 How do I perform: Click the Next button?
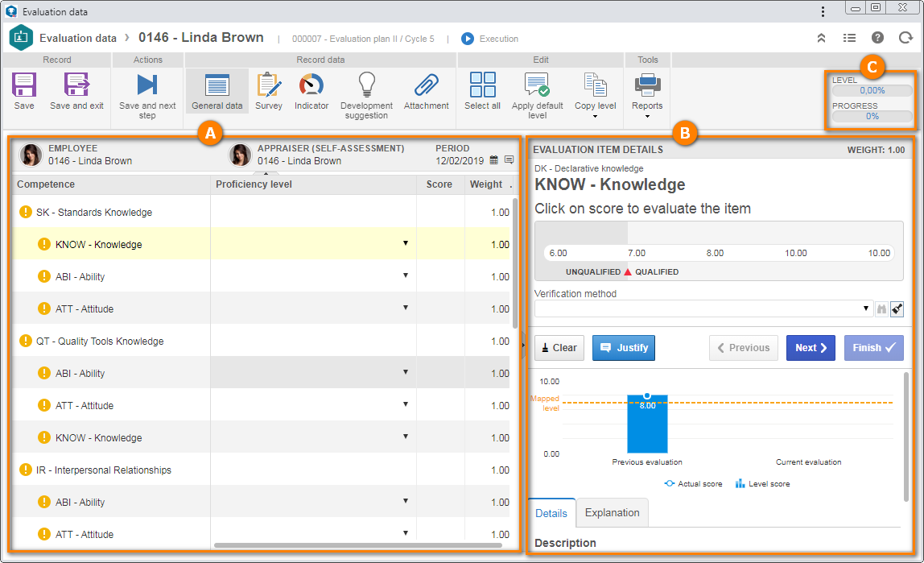click(811, 348)
